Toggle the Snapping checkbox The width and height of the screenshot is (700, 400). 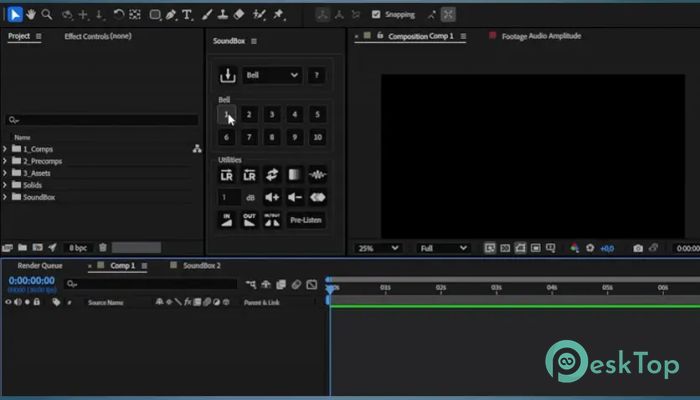(376, 15)
